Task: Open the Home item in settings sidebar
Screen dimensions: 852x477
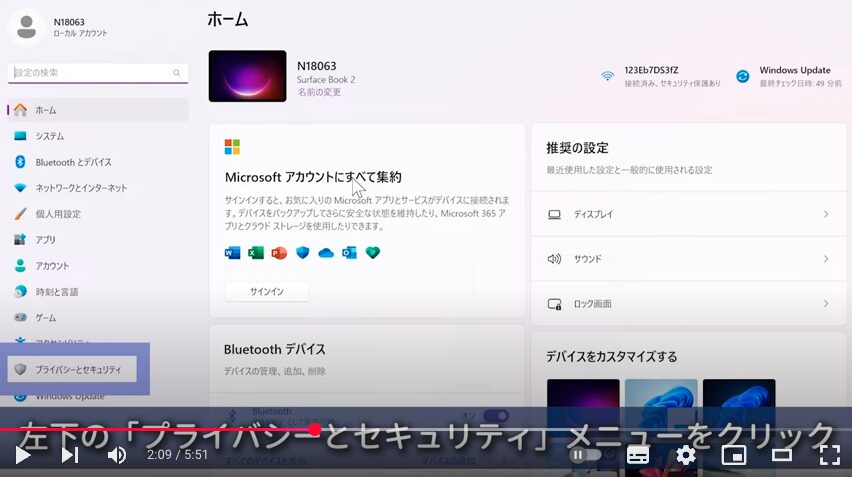Action: click(x=98, y=110)
